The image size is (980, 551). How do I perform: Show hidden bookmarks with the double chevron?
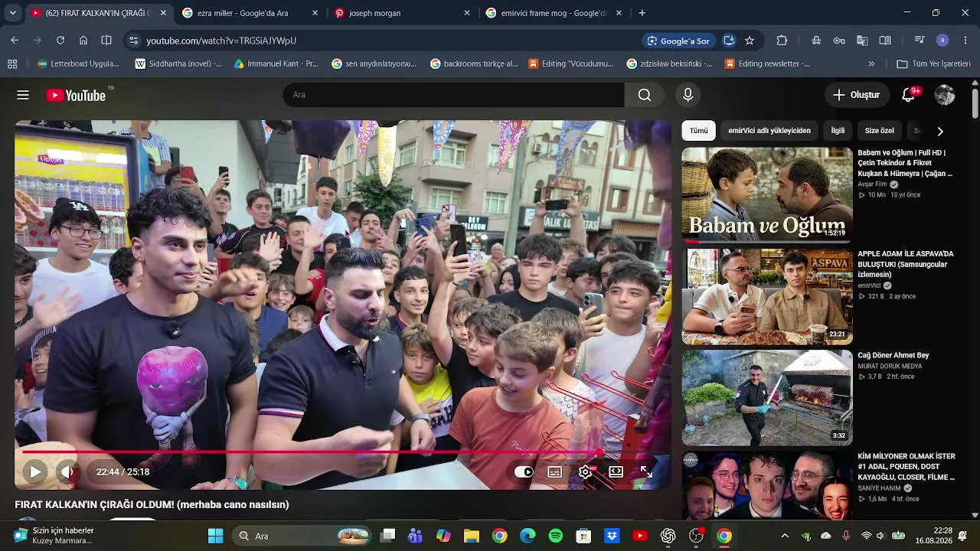pos(871,64)
